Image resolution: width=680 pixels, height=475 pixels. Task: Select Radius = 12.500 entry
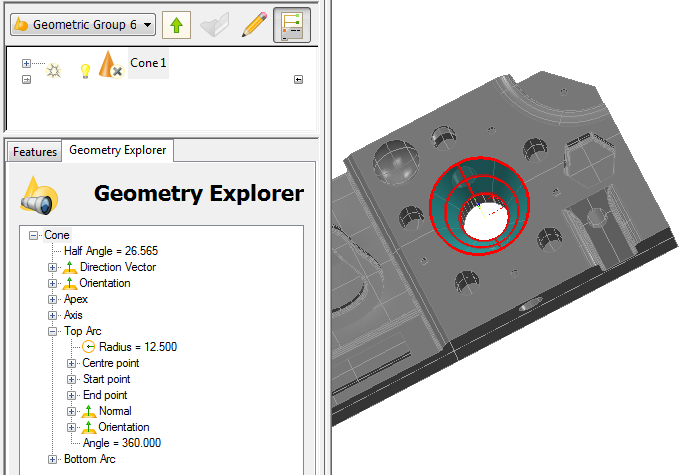coord(138,347)
